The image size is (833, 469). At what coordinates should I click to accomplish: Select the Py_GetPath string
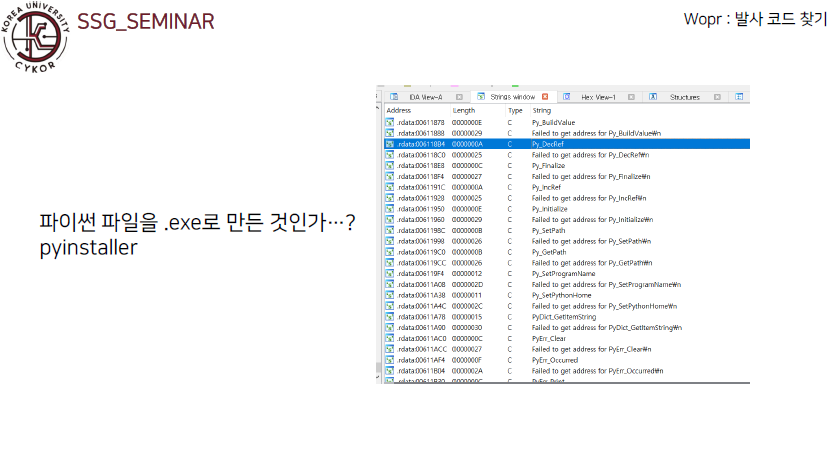point(549,252)
